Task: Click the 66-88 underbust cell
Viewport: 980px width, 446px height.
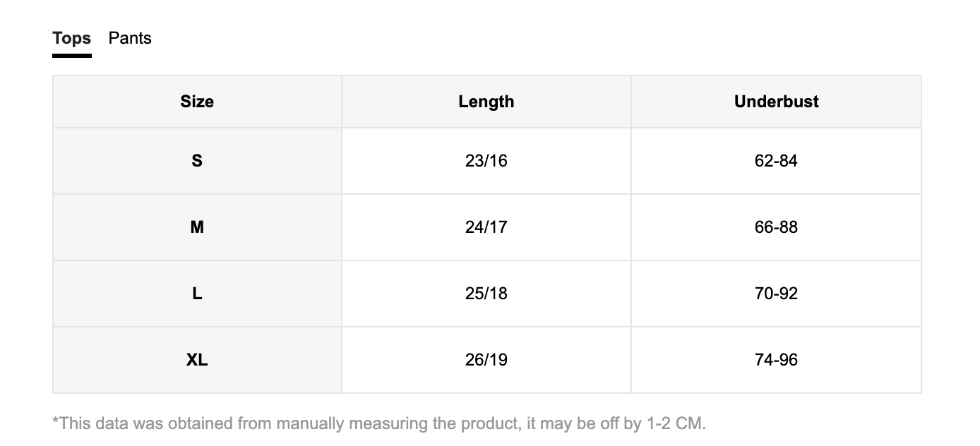Action: click(x=777, y=227)
